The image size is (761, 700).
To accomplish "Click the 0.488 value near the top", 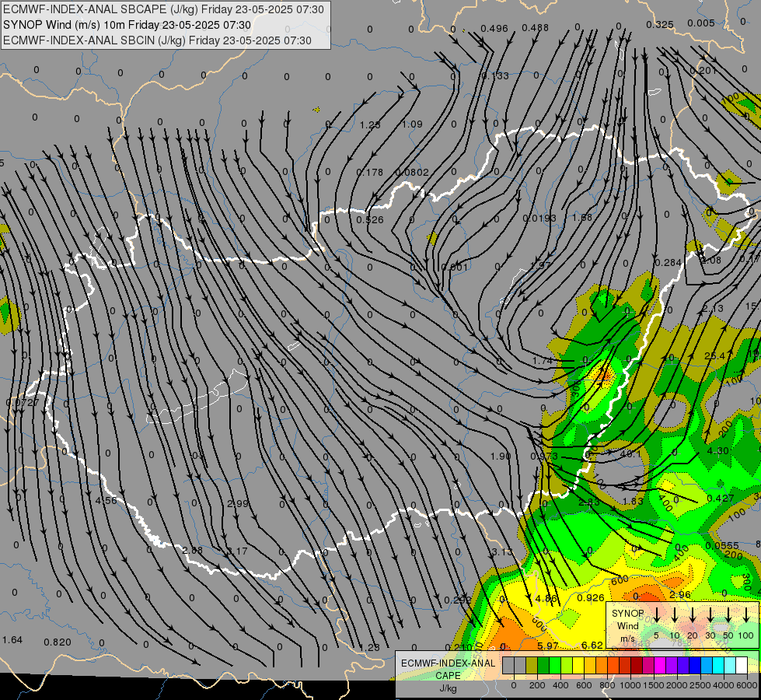I will 536,28.
